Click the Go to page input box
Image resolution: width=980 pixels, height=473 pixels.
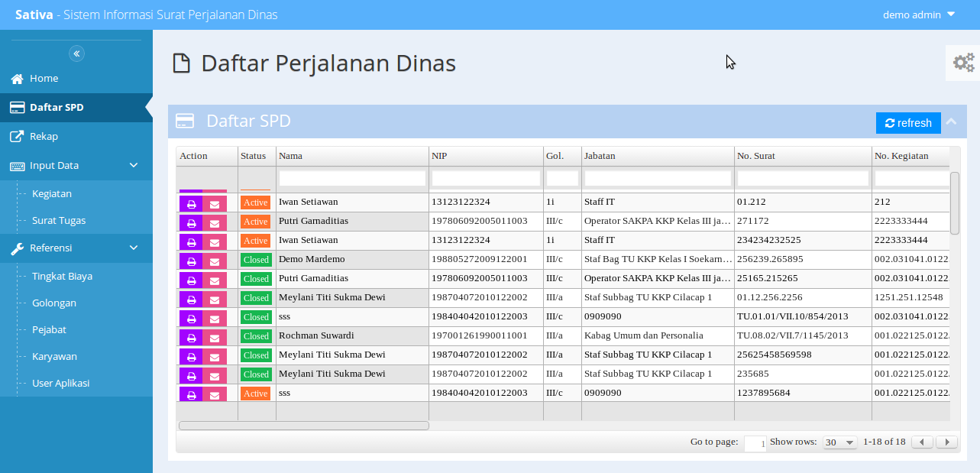coord(755,443)
